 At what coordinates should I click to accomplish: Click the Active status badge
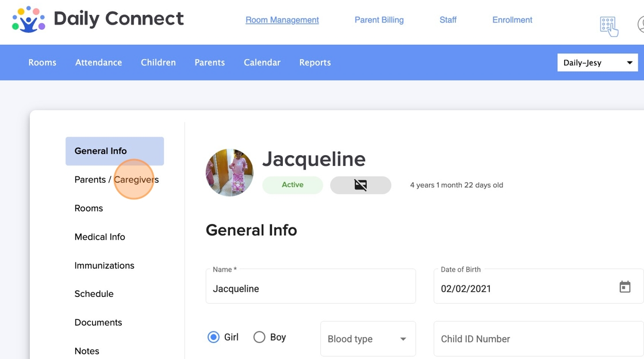(x=293, y=185)
